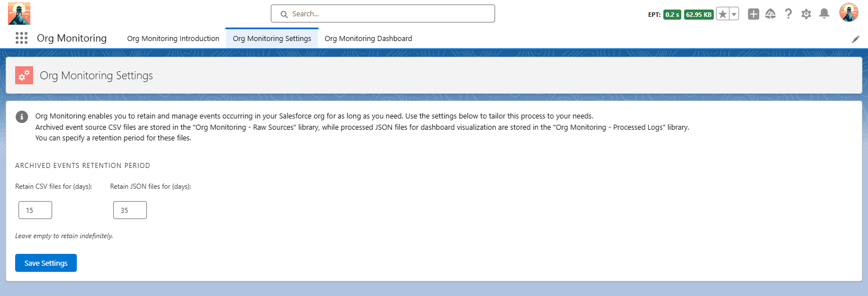Expand the Favorites list dropdown arrow
868x296 pixels.
pos(734,15)
